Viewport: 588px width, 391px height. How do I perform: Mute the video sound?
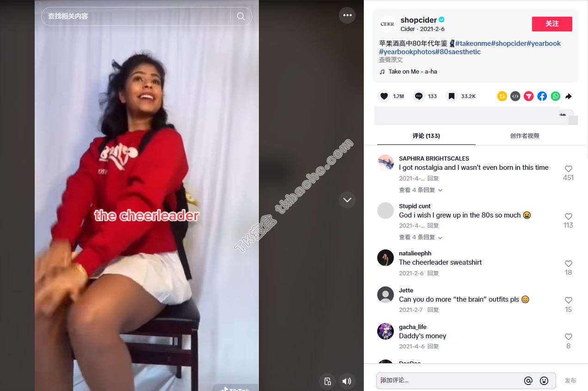pos(347,381)
